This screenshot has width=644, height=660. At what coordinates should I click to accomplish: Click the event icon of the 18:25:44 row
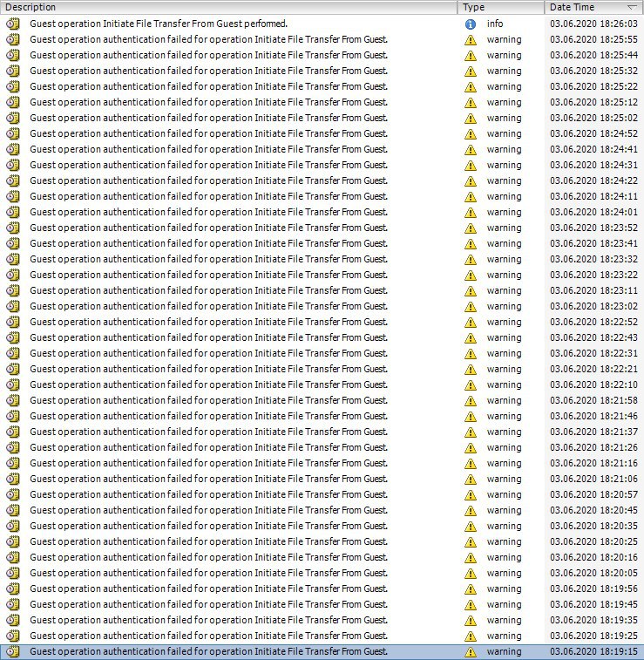pos(13,55)
